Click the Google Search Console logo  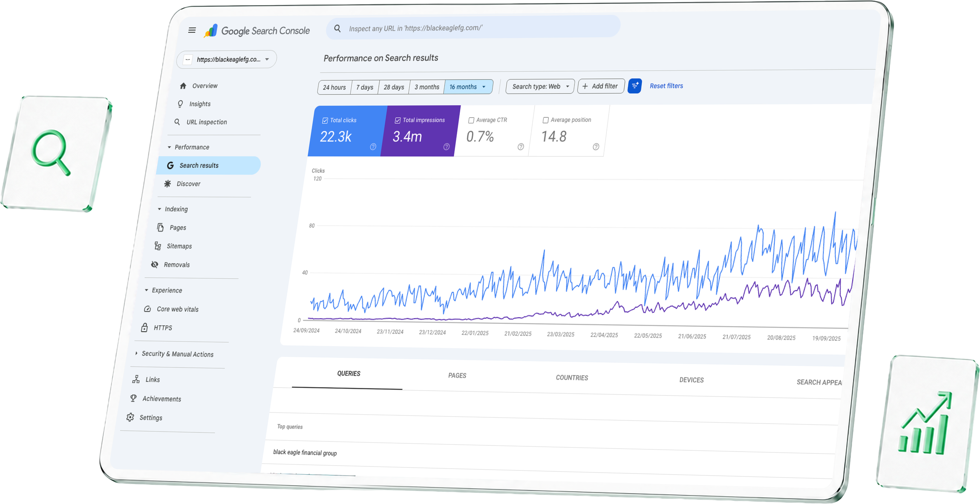[257, 31]
